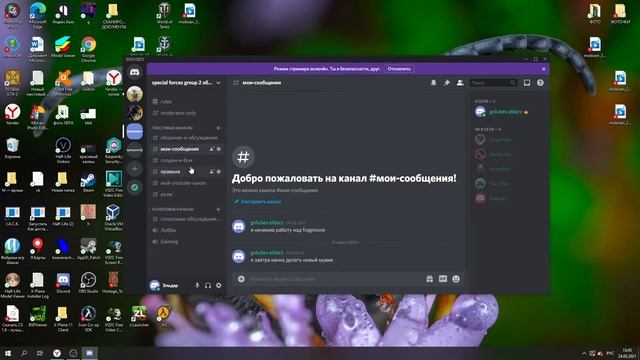Viewport: 640px width, 360px height.
Task: Create invite for правила channel
Action: pyautogui.click(x=211, y=172)
